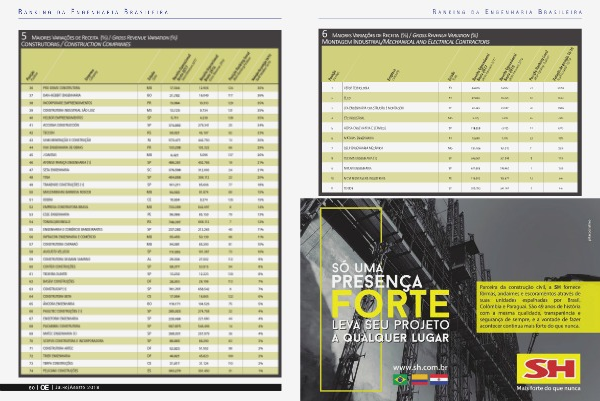Click the Paraguay flag icon

click(x=439, y=380)
